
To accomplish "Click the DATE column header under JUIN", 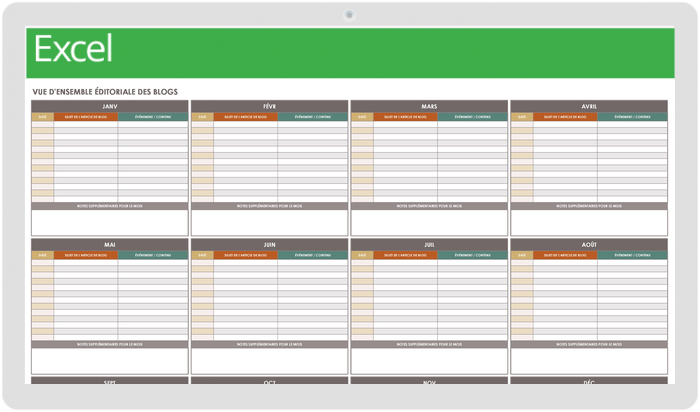I will (203, 255).
